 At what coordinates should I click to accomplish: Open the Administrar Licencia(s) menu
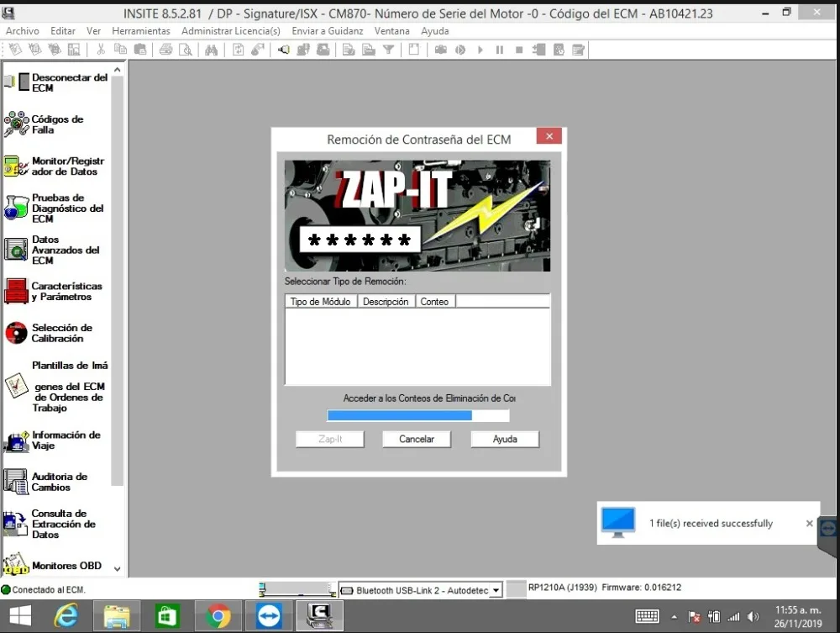231,31
